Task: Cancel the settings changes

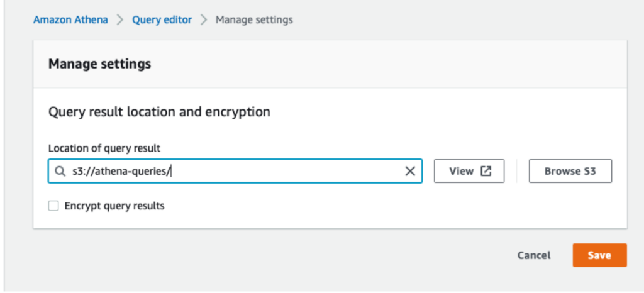Action: tap(534, 255)
